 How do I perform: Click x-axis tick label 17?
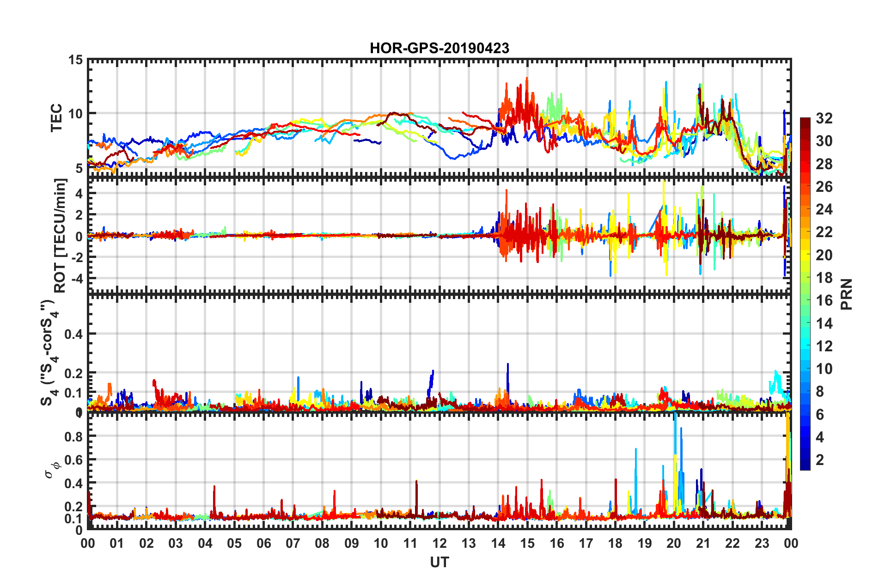[586, 543]
